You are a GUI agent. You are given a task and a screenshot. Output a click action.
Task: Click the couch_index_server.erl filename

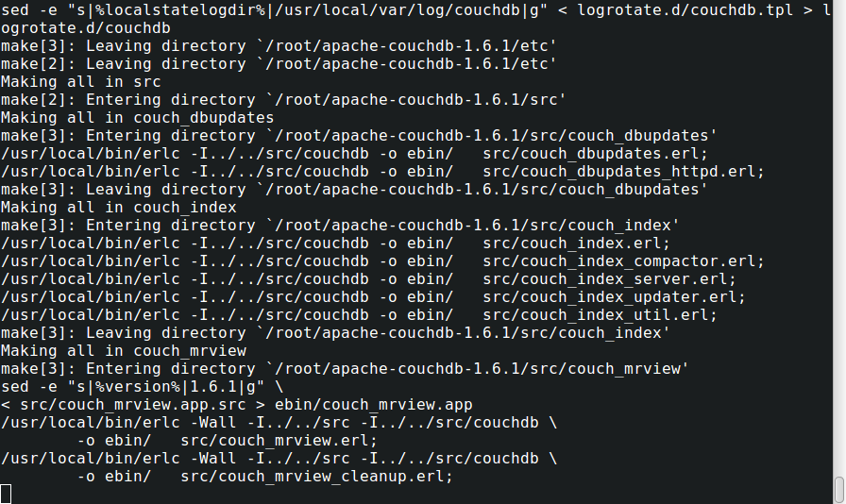click(609, 279)
